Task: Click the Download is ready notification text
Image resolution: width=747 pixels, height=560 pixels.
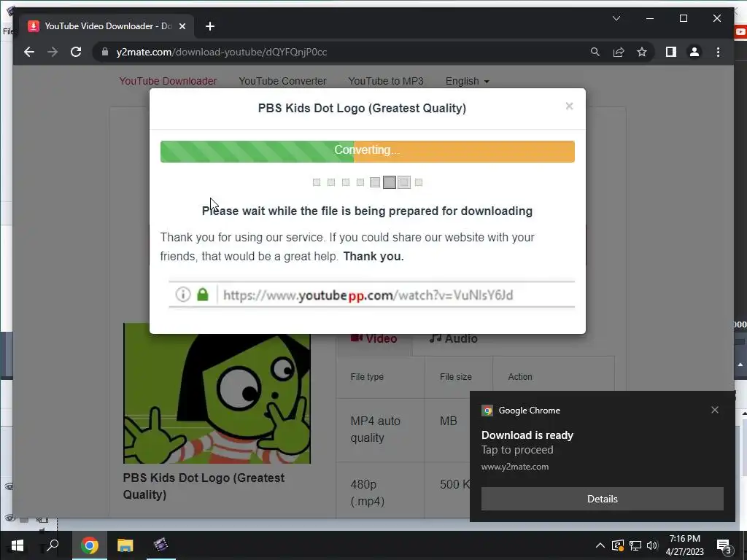Action: 527,435
